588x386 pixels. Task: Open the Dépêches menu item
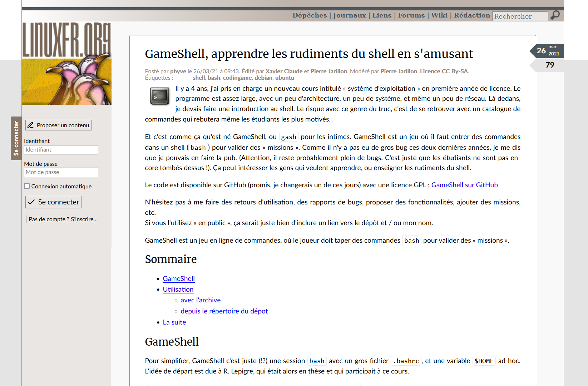tap(310, 15)
